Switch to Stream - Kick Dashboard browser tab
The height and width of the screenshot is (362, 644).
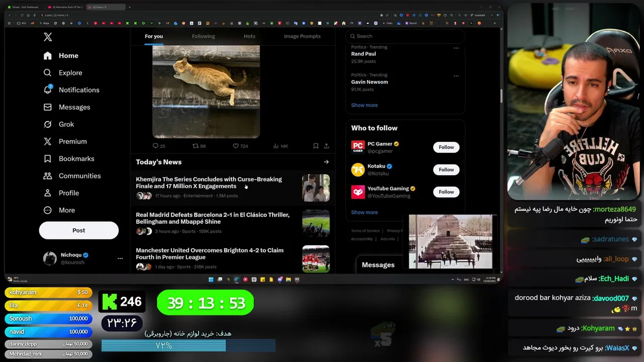24,7
